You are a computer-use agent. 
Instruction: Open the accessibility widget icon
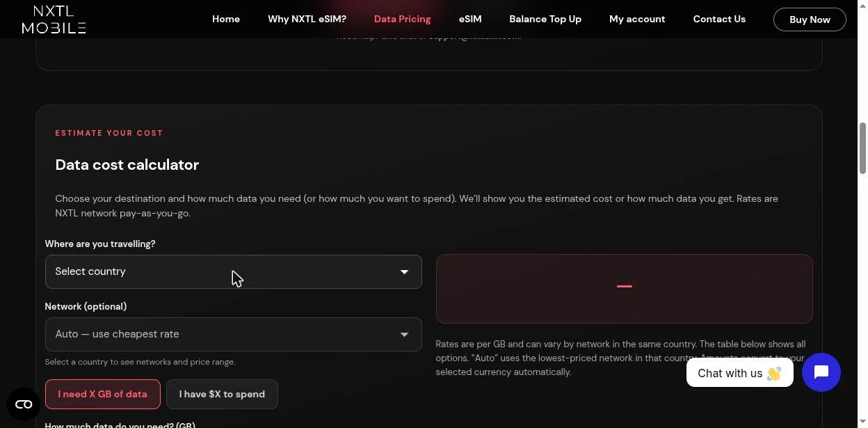[x=24, y=404]
